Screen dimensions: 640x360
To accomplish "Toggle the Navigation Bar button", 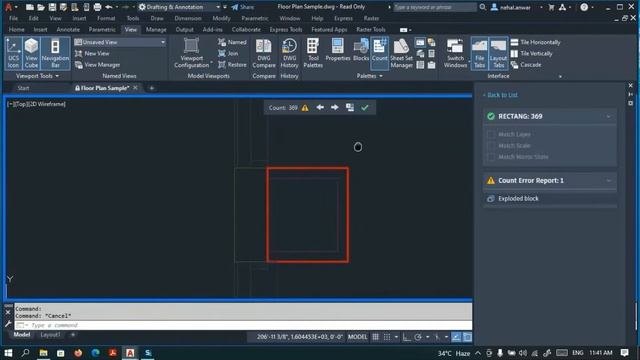I will tap(55, 53).
